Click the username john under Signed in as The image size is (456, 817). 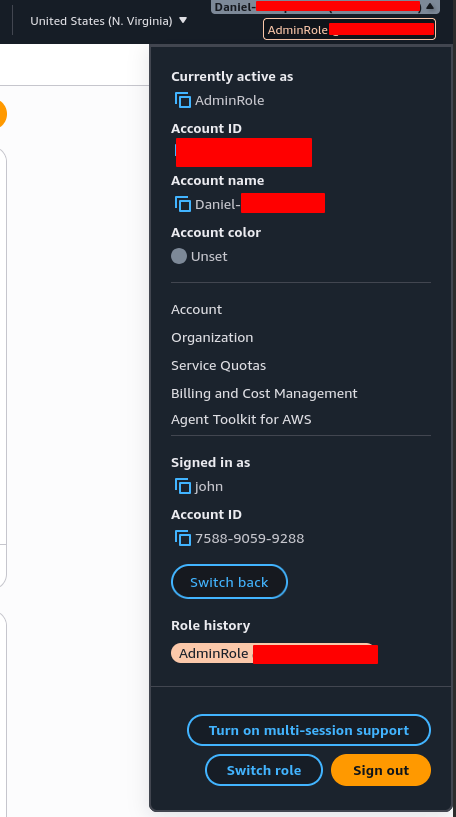pos(209,487)
